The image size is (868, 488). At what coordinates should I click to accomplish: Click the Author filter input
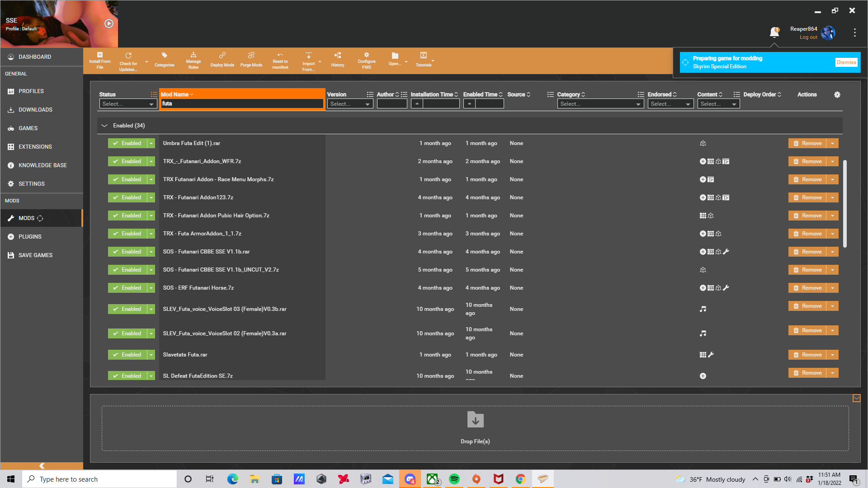[x=392, y=104]
